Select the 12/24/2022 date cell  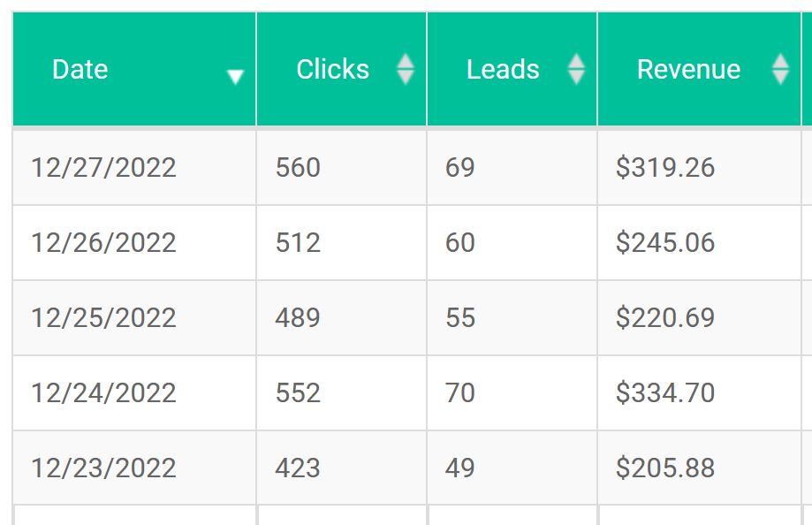tap(103, 392)
